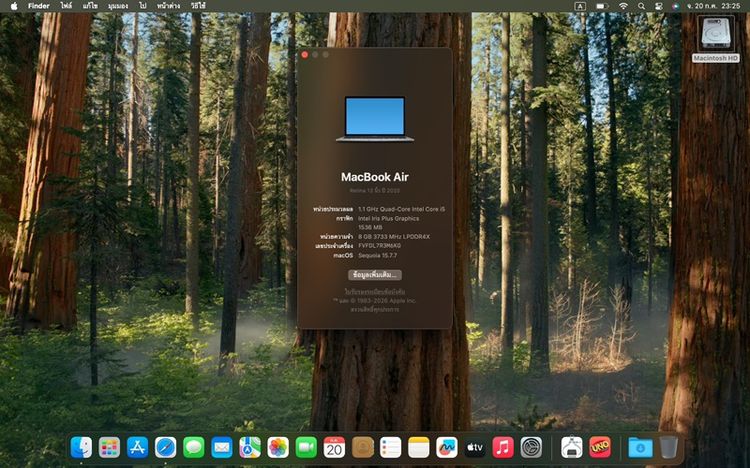
Task: Open the วิธีใช้ (Help) menu
Action: coord(198,6)
